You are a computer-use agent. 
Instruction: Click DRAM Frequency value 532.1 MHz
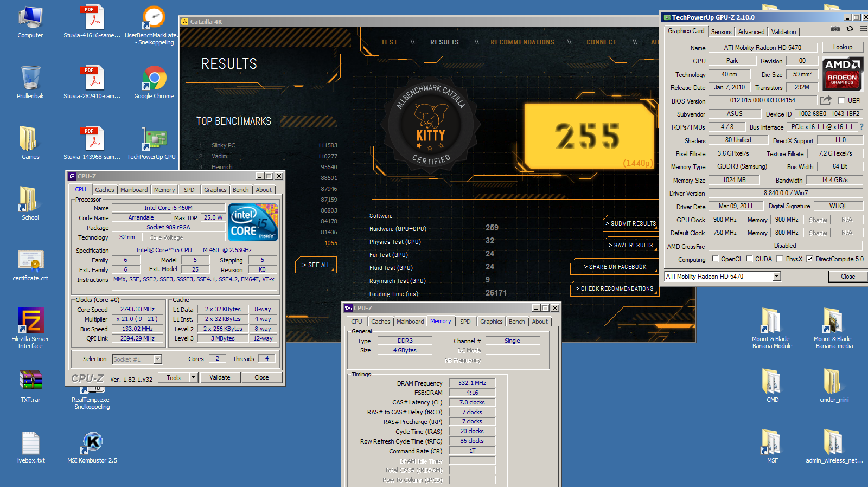[472, 383]
